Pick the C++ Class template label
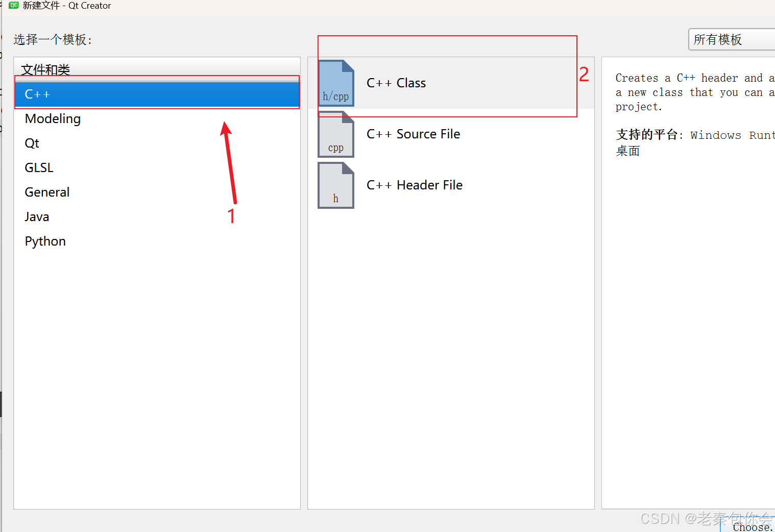The height and width of the screenshot is (532, 775). [x=396, y=83]
